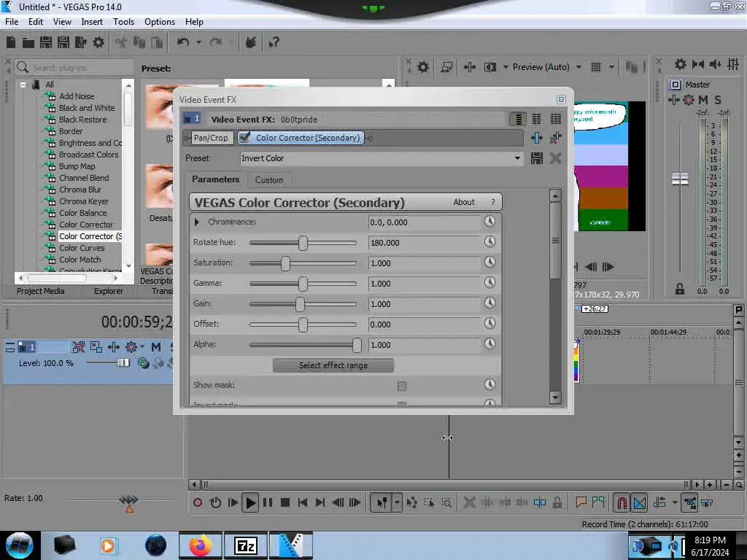
Task: Toggle Color Corrector (Secondary) enable checkbox
Action: [x=244, y=138]
